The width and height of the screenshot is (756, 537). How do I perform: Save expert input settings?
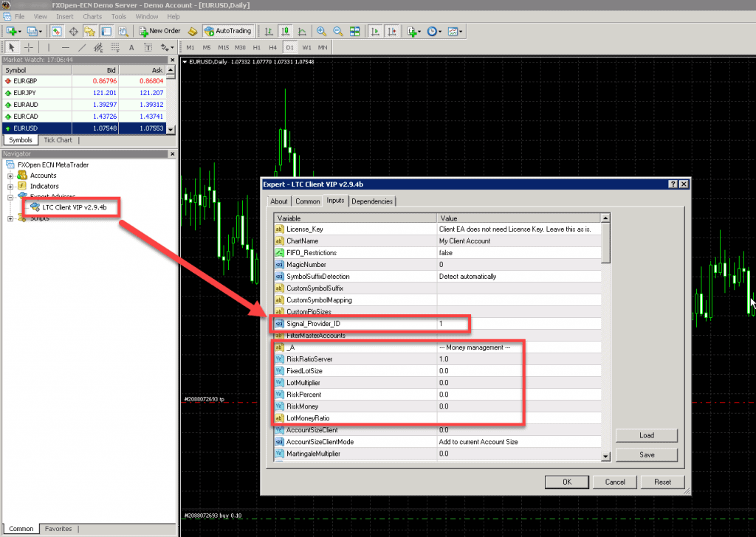click(x=647, y=454)
